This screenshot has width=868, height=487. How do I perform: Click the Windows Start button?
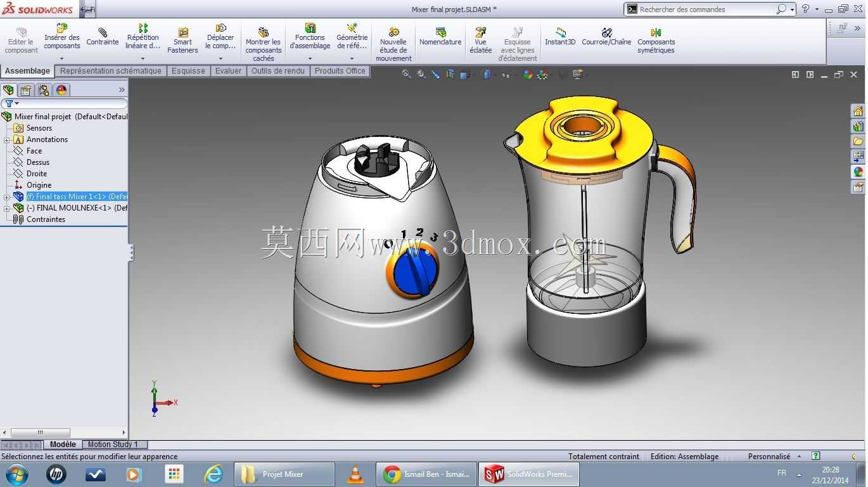pos(17,474)
